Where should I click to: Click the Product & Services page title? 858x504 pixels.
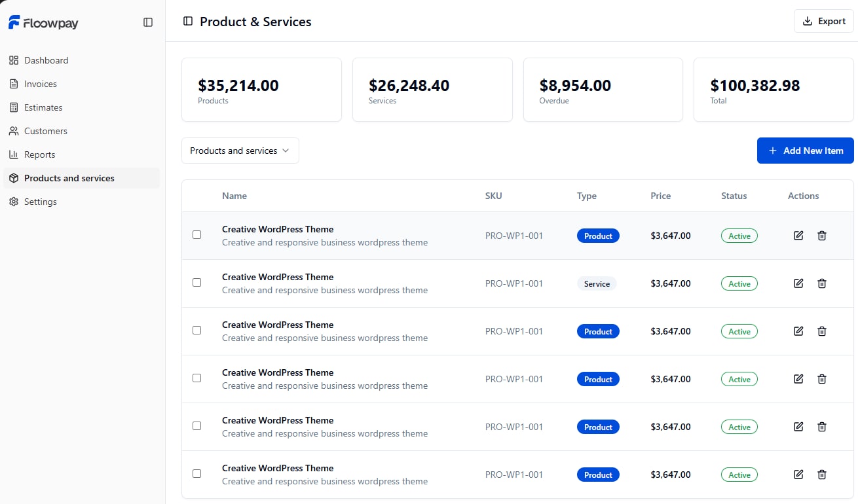[x=255, y=22]
